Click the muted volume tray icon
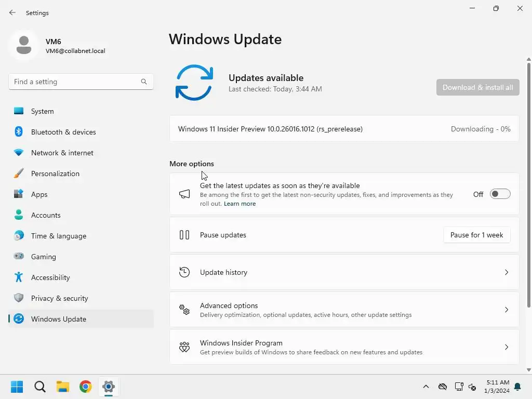This screenshot has height=399, width=532. (472, 387)
